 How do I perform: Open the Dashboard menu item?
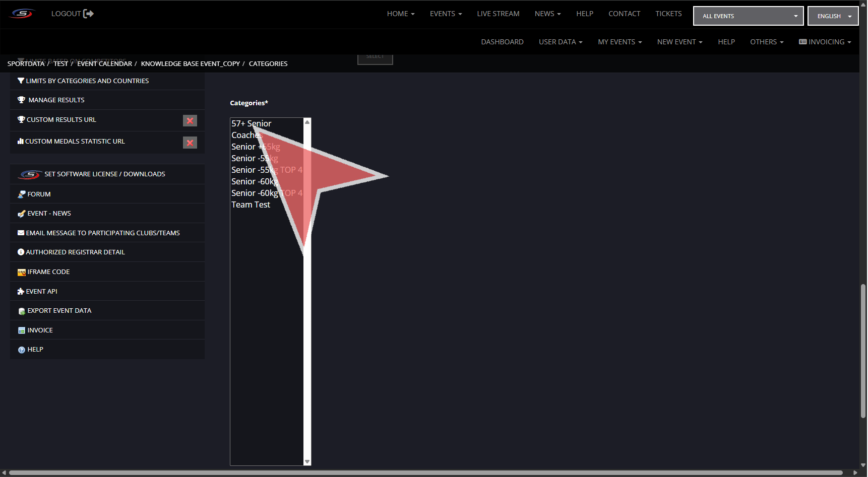pos(502,42)
